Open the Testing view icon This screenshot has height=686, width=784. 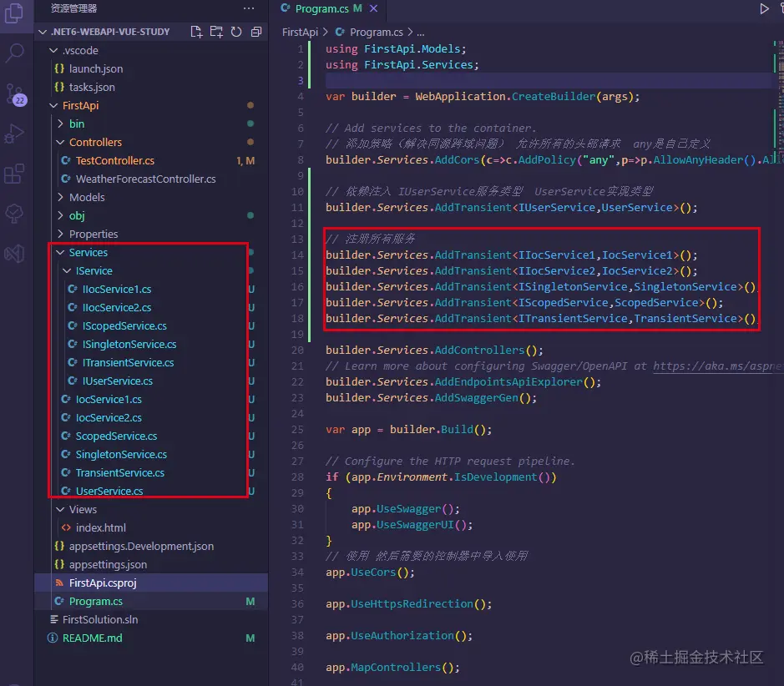click(14, 214)
